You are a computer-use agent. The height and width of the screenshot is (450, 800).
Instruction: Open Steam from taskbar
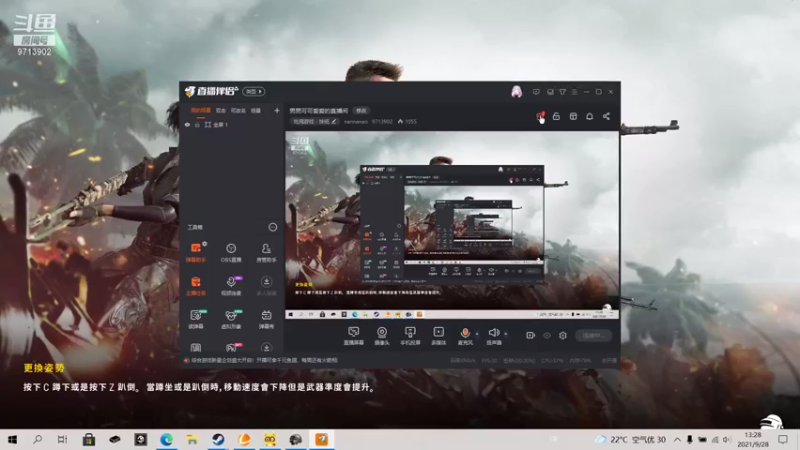pos(218,439)
